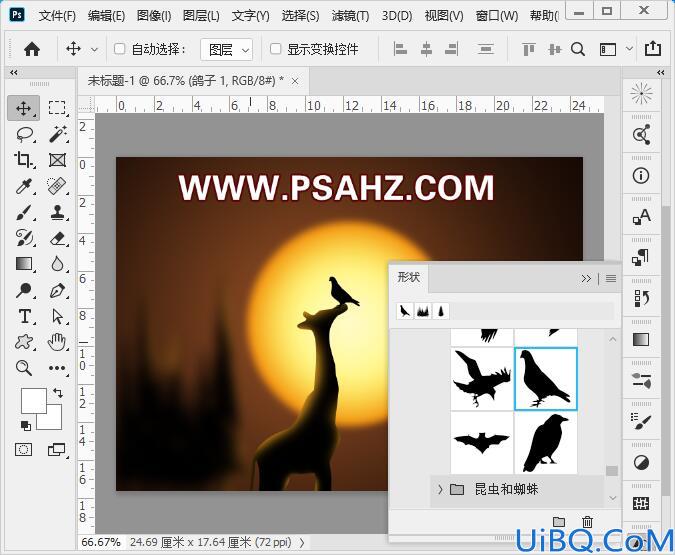Image resolution: width=675 pixels, height=555 pixels.
Task: Enable the 显示变换控件 checkbox
Action: (275, 49)
